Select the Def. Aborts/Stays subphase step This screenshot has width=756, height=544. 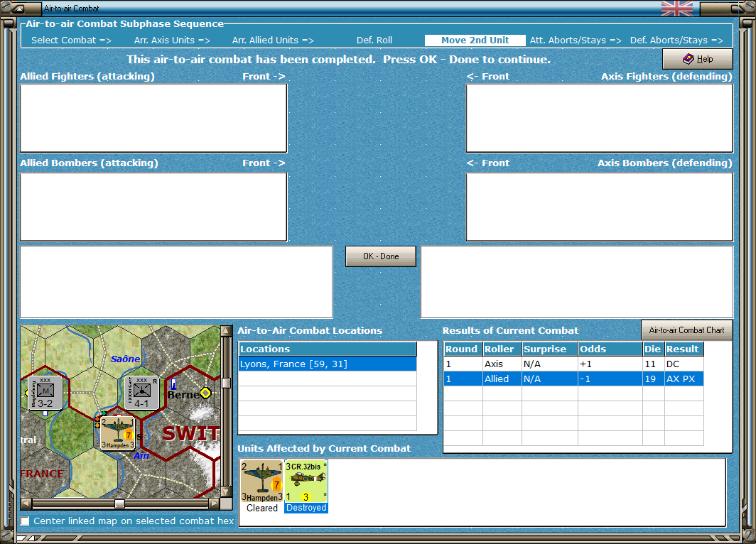click(676, 40)
